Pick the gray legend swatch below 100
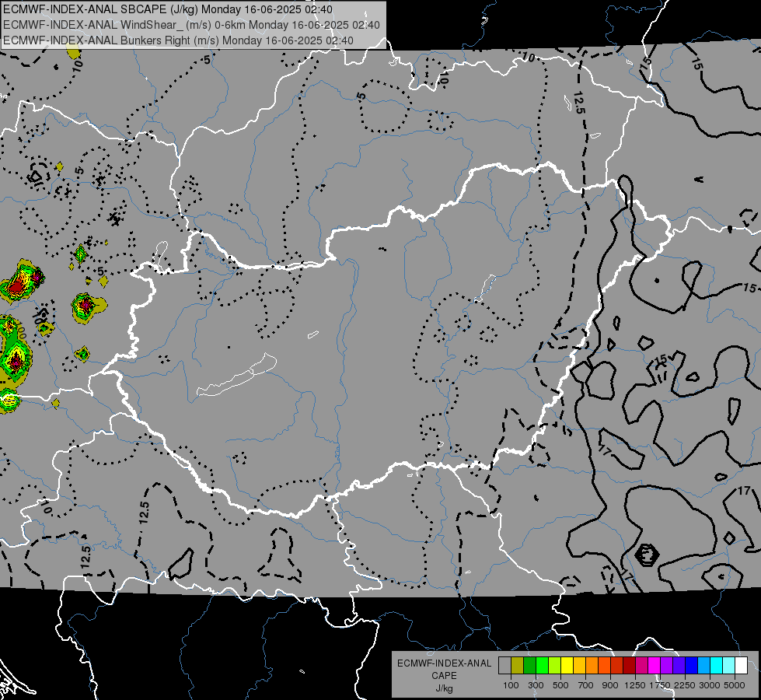761x700 pixels. tap(504, 665)
